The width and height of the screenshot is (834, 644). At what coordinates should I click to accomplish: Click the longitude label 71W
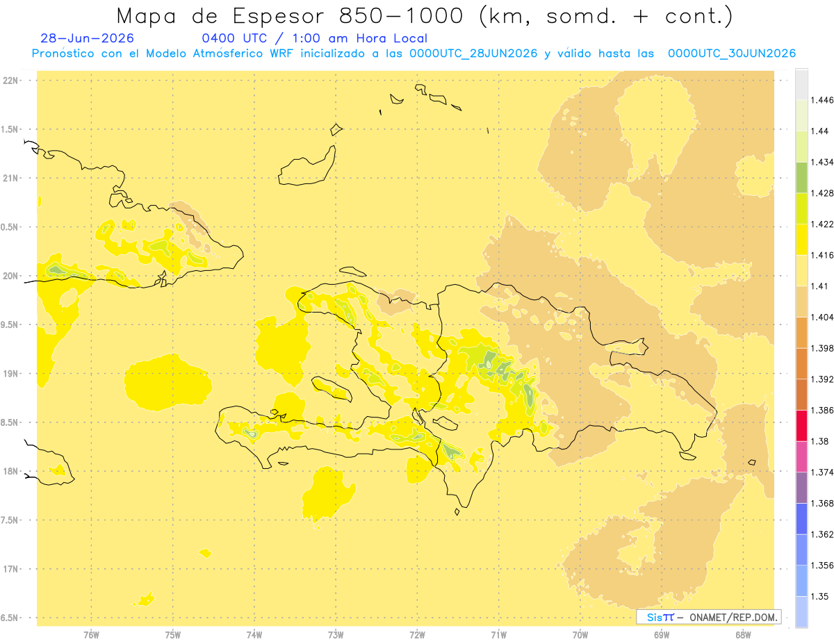(x=498, y=635)
